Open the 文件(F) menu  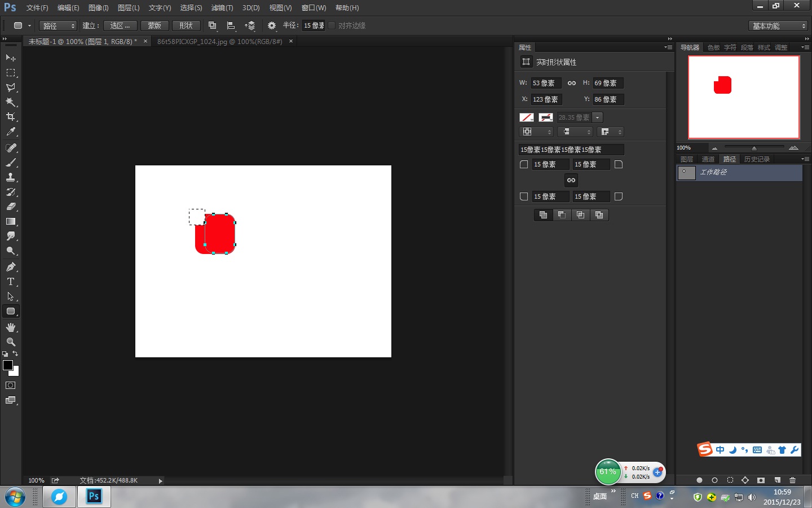(37, 8)
